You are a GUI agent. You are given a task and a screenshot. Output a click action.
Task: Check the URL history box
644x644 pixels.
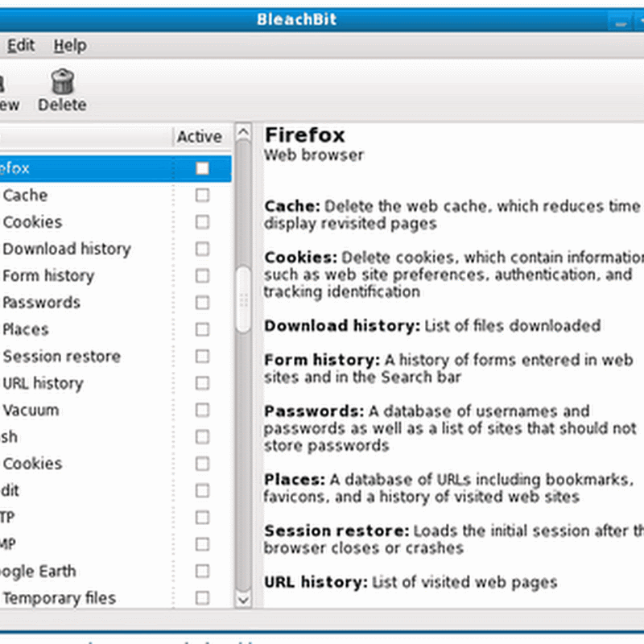(x=202, y=383)
